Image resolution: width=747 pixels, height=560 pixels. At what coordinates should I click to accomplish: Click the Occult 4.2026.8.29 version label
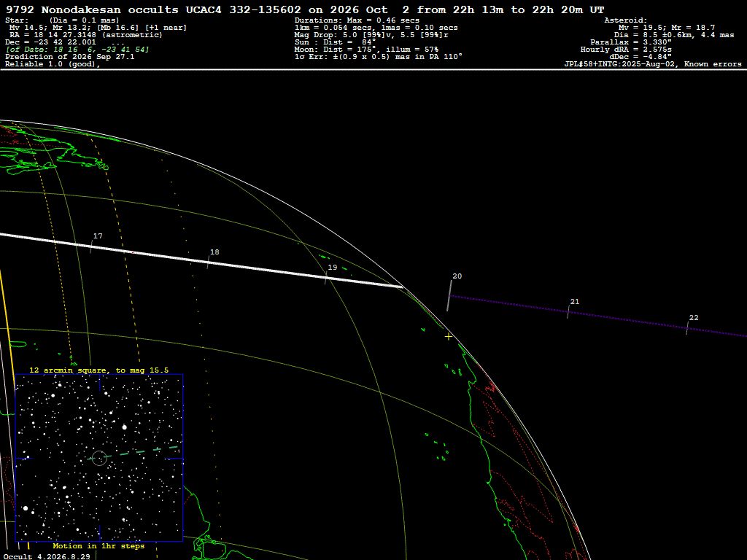pos(47,556)
